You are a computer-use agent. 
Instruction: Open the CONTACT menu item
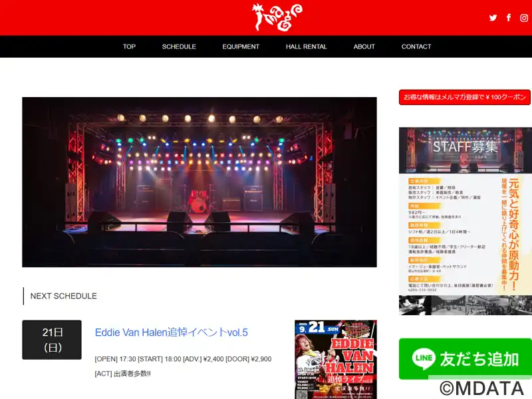[416, 47]
